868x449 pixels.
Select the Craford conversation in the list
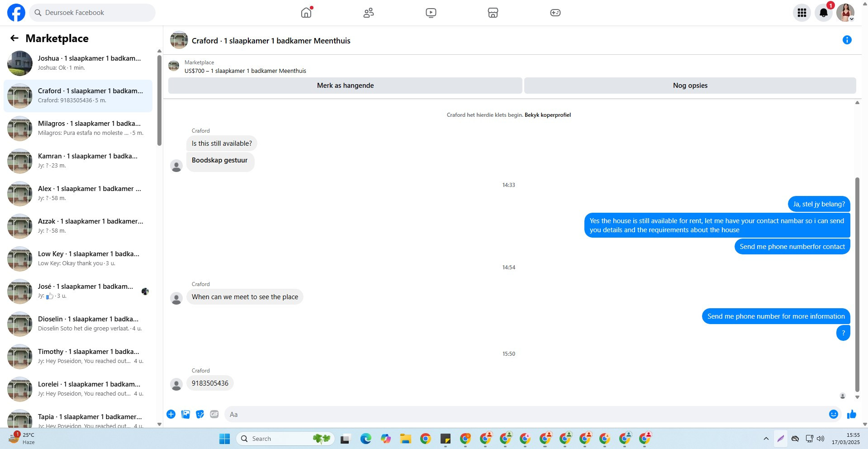[x=78, y=96]
